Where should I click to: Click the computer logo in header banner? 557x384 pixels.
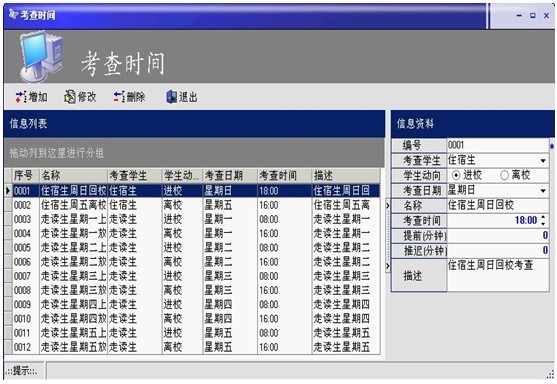coord(41,56)
